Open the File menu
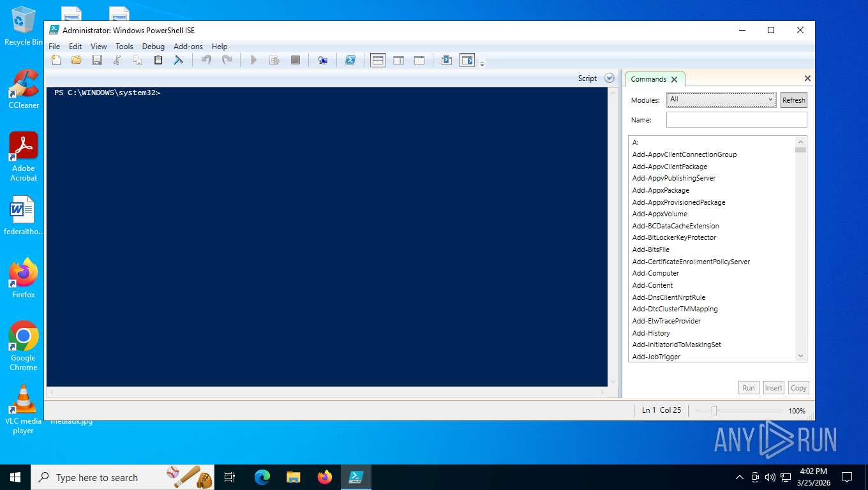Screen dimensions: 868x490 tap(54, 47)
